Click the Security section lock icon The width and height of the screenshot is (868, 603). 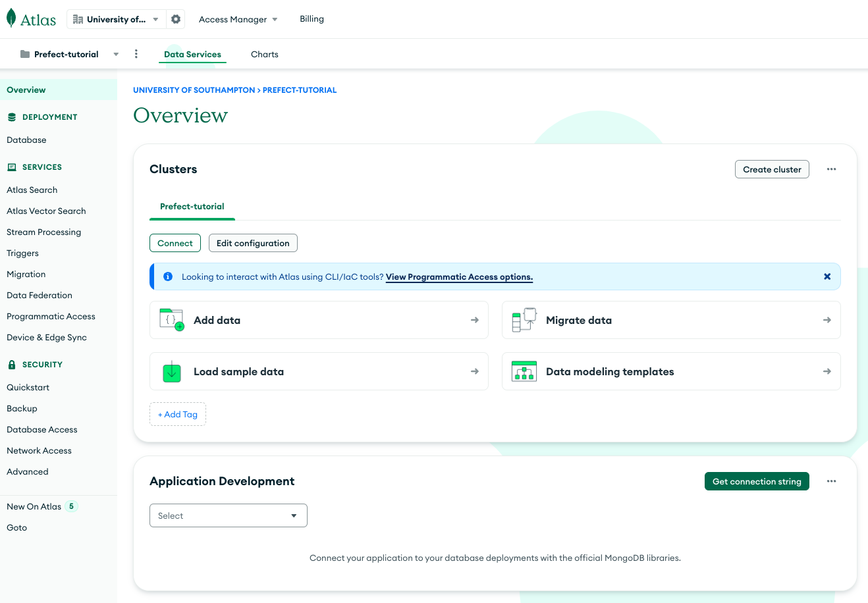click(11, 364)
